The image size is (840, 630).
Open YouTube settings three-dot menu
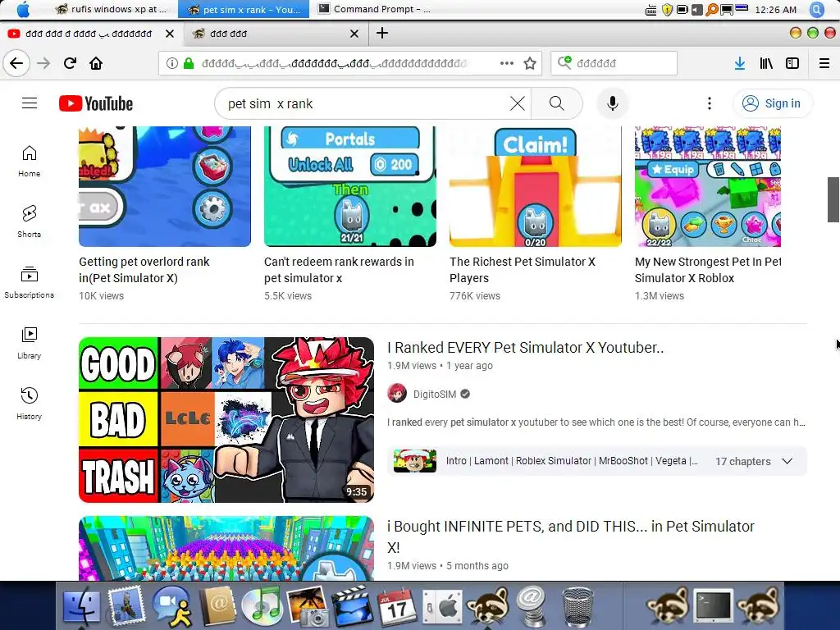pos(710,103)
